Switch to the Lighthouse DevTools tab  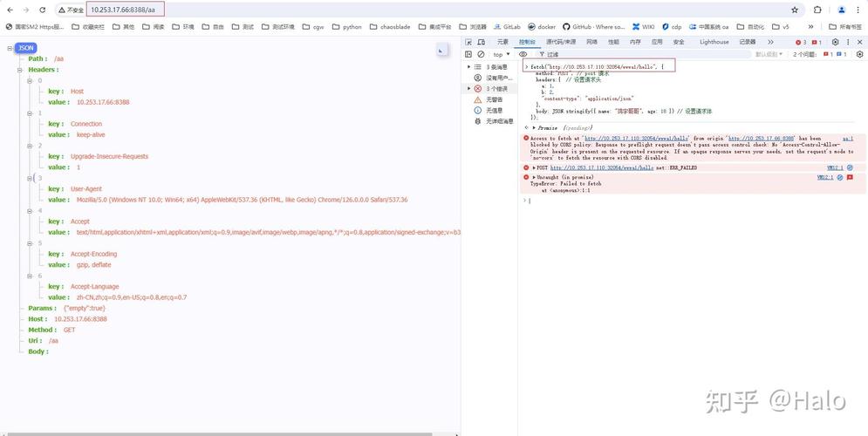(x=714, y=42)
